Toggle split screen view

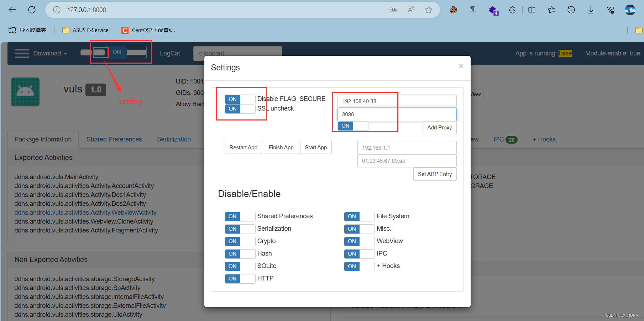532,10
